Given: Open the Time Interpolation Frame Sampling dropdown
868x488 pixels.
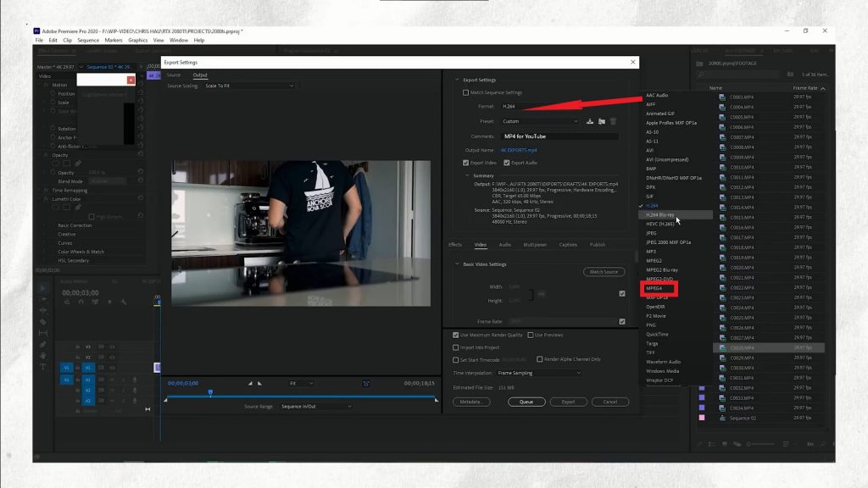Looking at the screenshot, I should 539,373.
